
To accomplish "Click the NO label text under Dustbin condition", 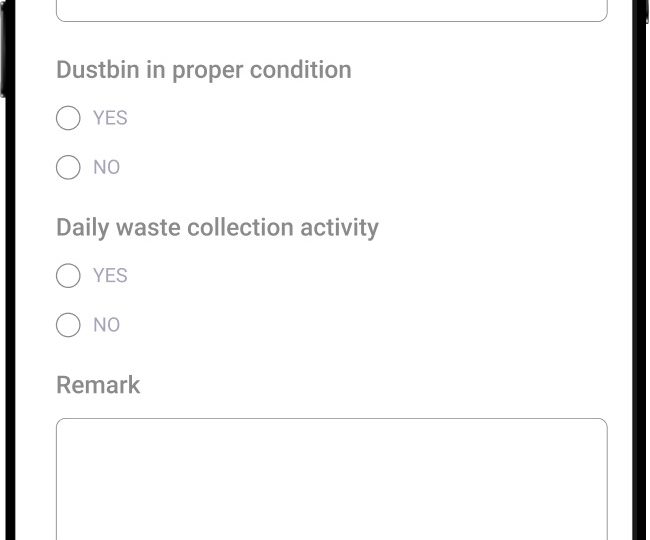I will click(x=106, y=167).
